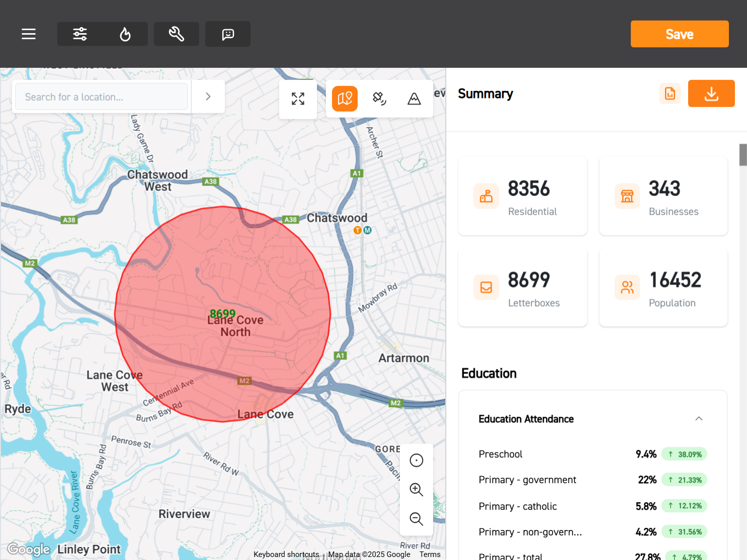This screenshot has width=747, height=560.
Task: Click the flame heatmap icon
Action: pos(125,34)
